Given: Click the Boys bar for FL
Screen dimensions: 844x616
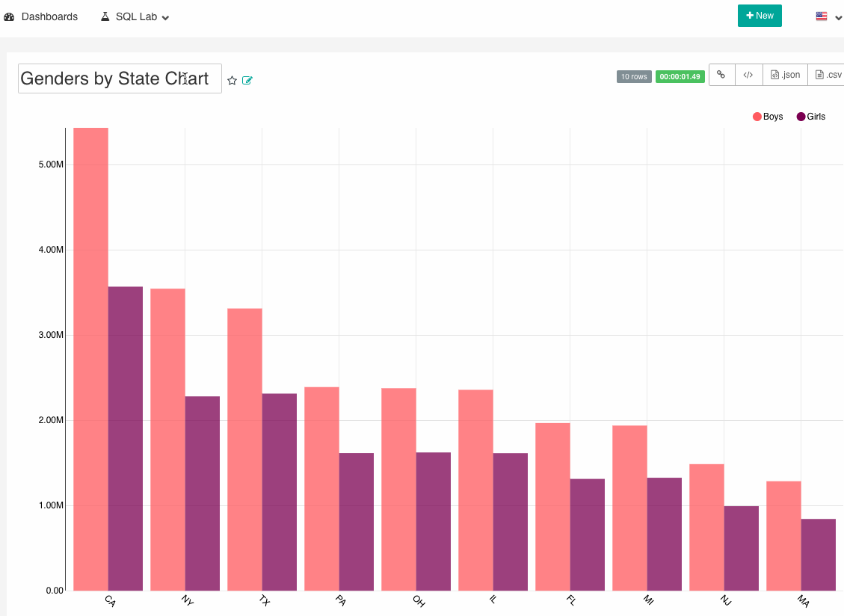Looking at the screenshot, I should pyautogui.click(x=552, y=507).
